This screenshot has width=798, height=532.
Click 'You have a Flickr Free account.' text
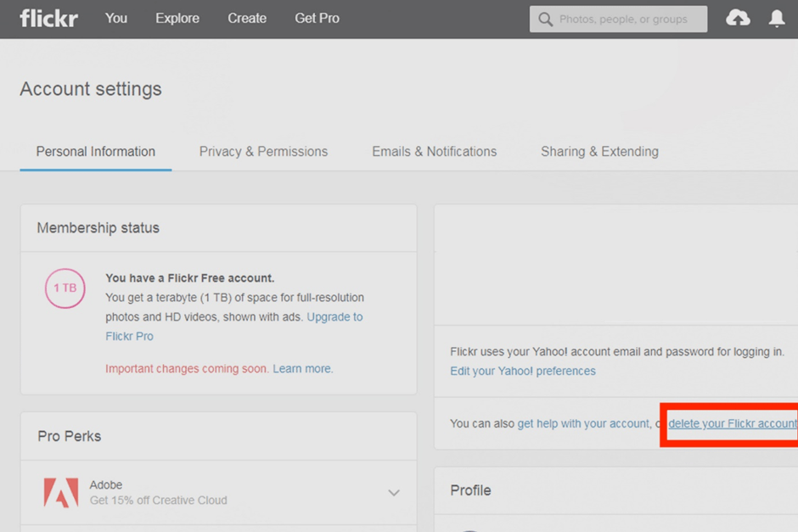click(x=190, y=278)
